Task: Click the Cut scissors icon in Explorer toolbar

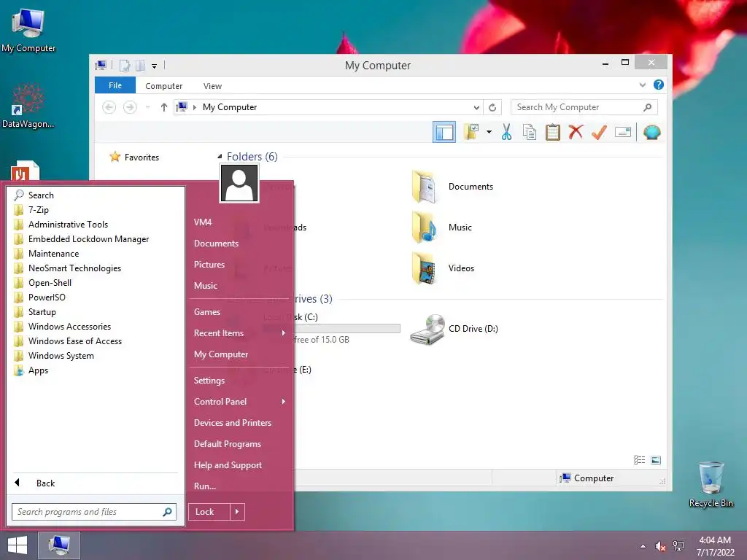Action: pyautogui.click(x=506, y=132)
